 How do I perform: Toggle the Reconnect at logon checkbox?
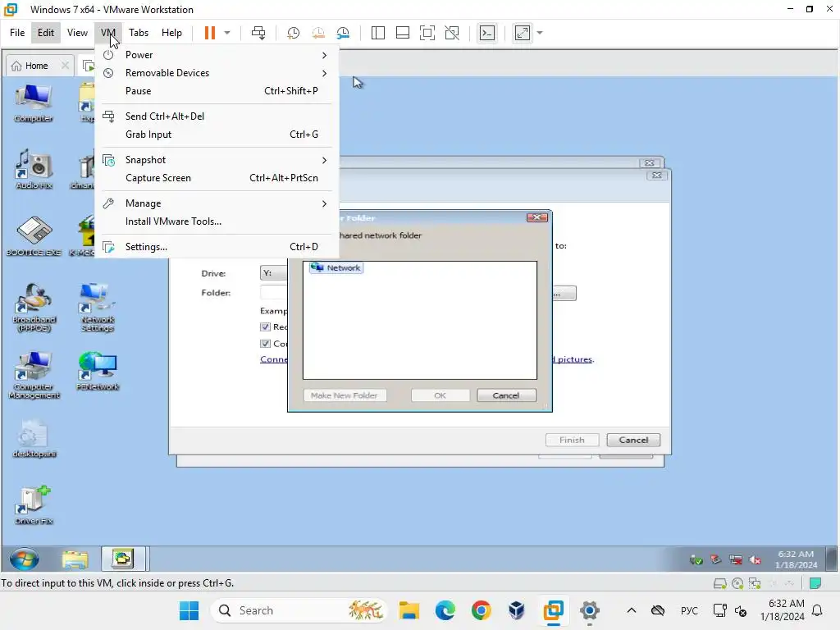[265, 326]
